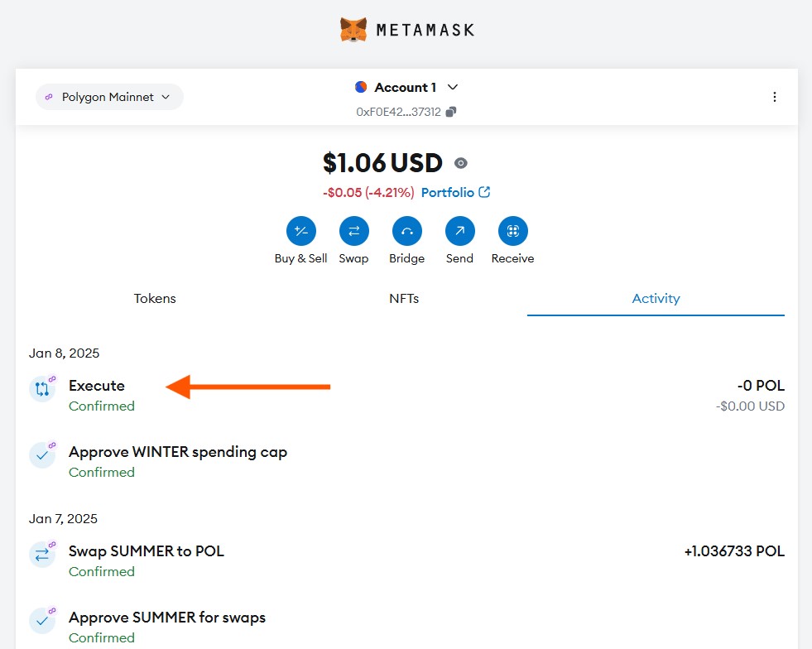Open the three-dot account options menu
This screenshot has width=812, height=649.
(774, 97)
